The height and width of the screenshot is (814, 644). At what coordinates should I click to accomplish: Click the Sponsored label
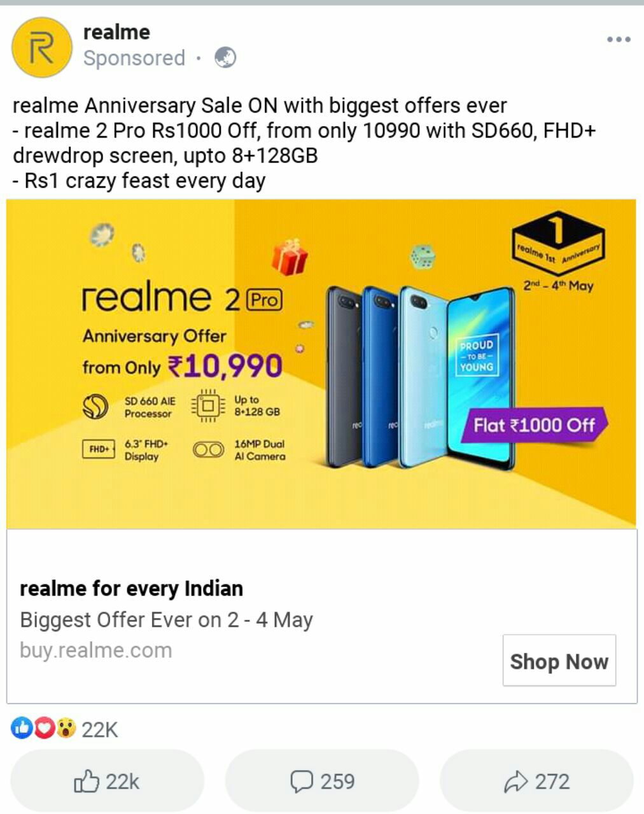(134, 58)
